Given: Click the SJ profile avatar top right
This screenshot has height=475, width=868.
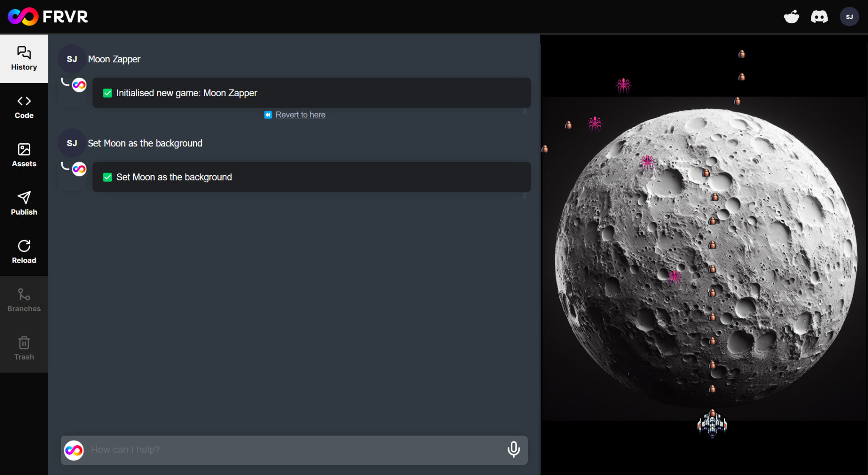Looking at the screenshot, I should click(849, 17).
